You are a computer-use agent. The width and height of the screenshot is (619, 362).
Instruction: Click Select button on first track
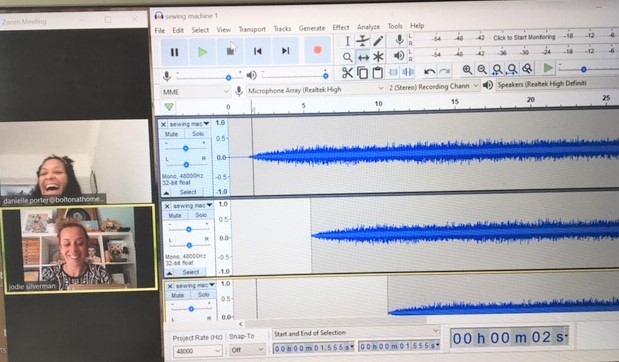click(188, 192)
